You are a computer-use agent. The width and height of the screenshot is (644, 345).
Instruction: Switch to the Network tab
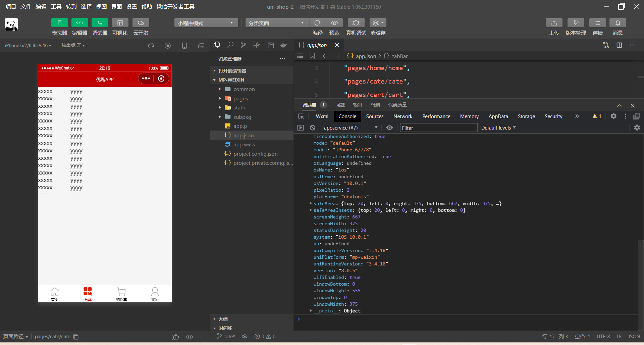402,116
